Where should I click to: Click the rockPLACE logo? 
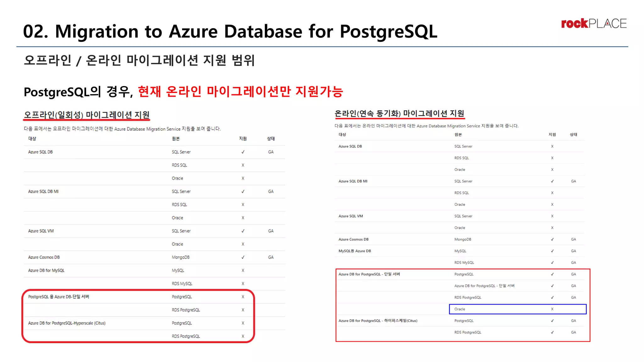[594, 24]
